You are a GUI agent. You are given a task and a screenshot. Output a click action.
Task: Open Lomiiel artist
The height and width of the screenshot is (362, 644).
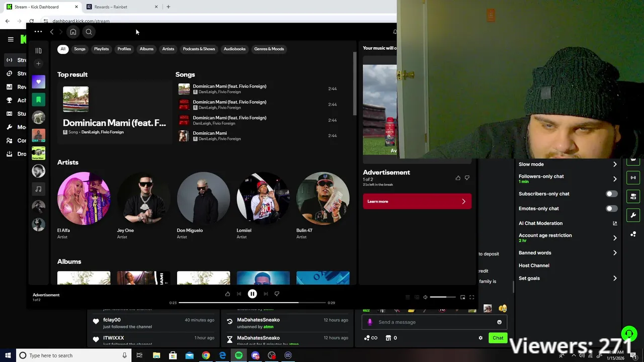tap(263, 206)
